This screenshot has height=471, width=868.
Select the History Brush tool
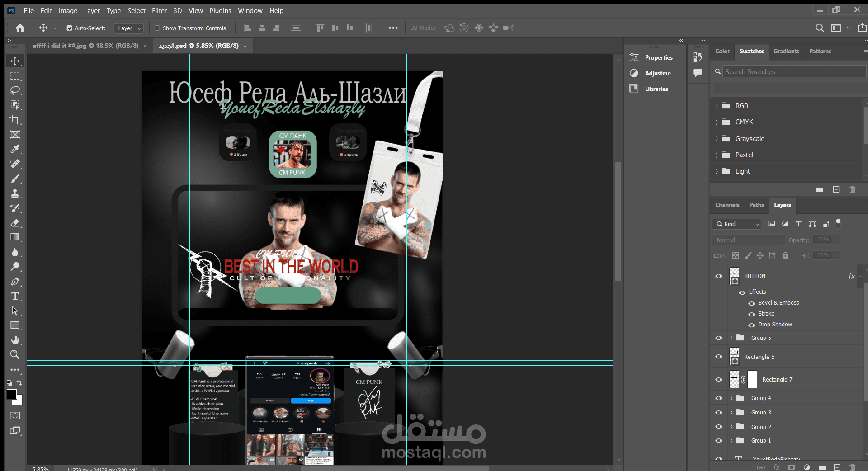point(15,208)
